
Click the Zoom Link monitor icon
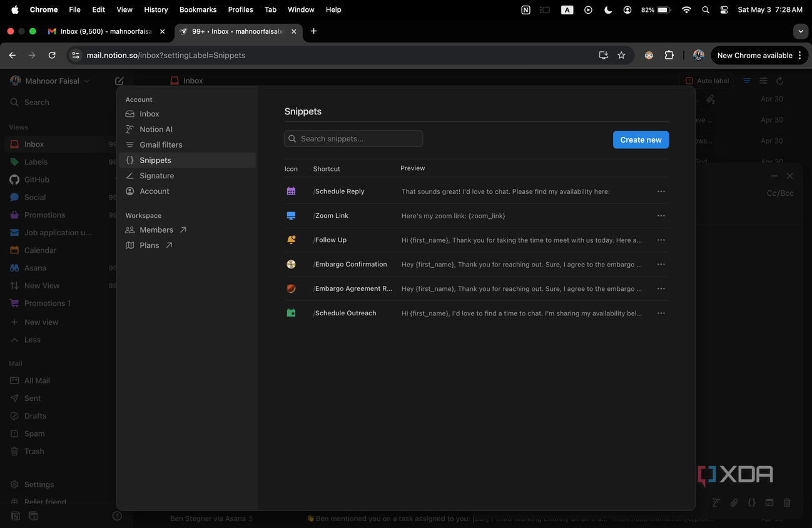coord(291,216)
